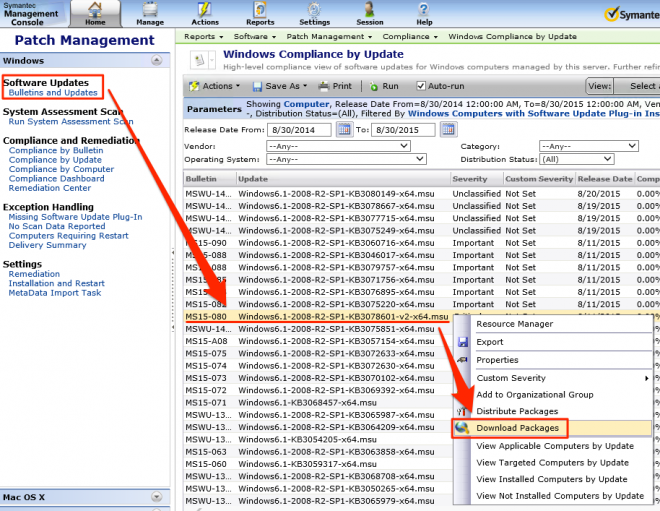Screen dimensions: 660x511
Task: Open the Missing Software Update Plug-In link
Action: pyautogui.click(x=75, y=217)
